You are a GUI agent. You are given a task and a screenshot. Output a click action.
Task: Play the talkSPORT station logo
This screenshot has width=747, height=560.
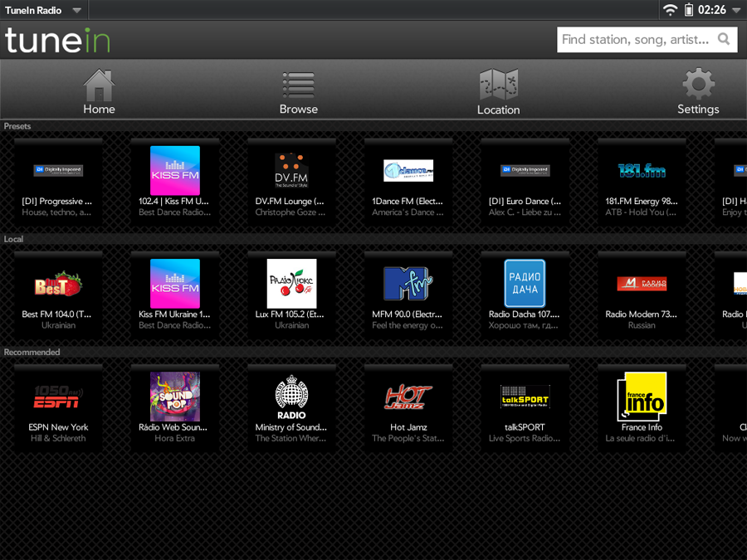[525, 397]
